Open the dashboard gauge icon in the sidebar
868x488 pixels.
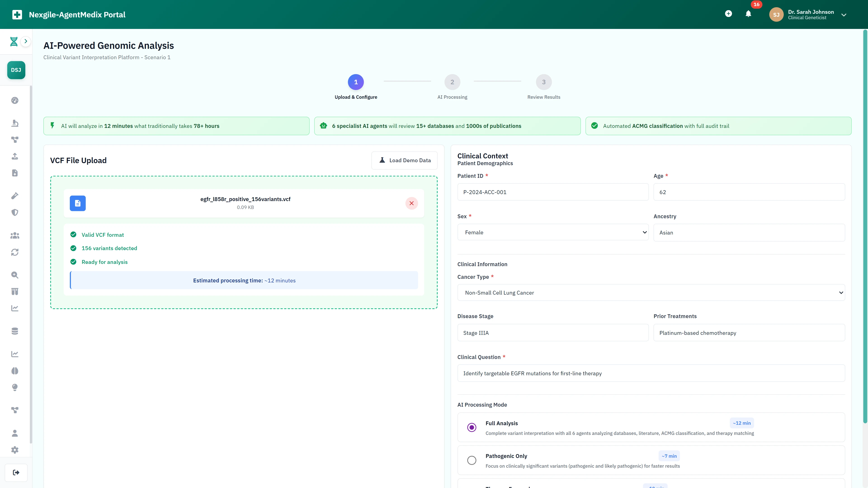[x=15, y=100]
